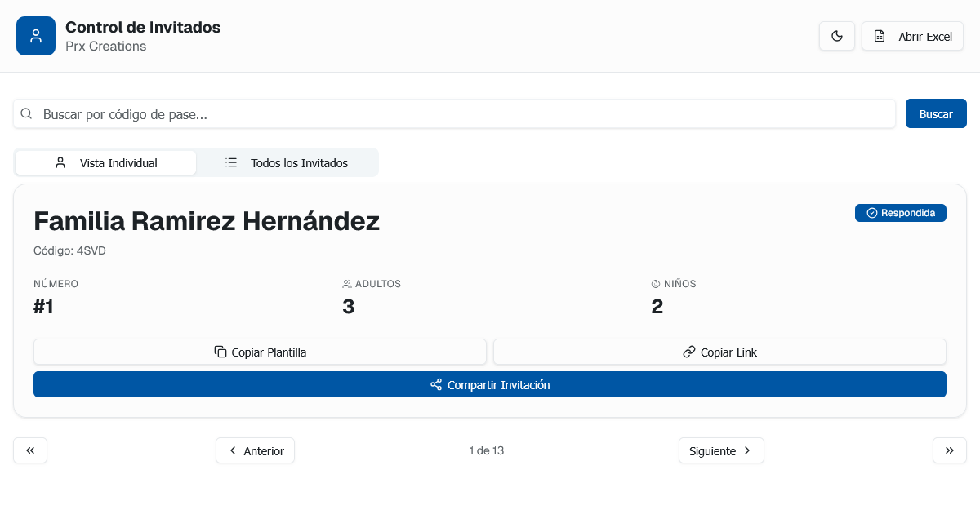The width and height of the screenshot is (980, 514).
Task: Advance to next guest with Siguiente
Action: point(721,450)
